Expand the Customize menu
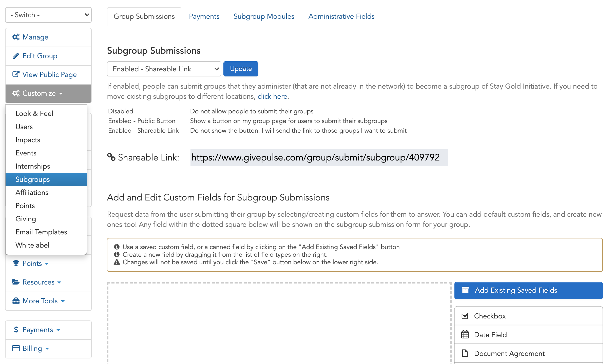The width and height of the screenshot is (613, 364). point(38,93)
